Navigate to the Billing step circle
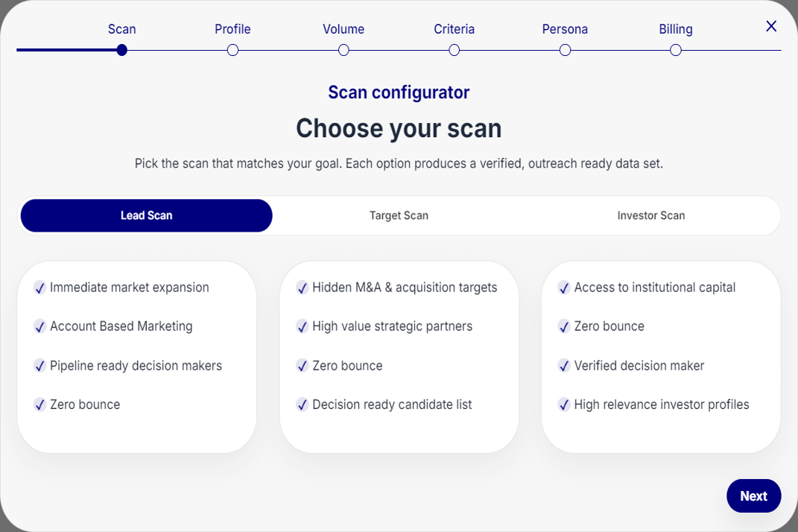798x532 pixels. pyautogui.click(x=676, y=51)
